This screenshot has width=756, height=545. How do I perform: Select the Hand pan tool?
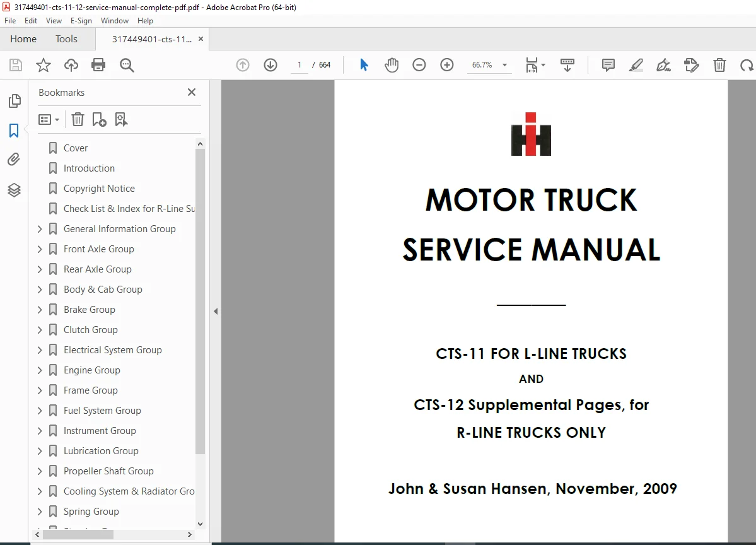[392, 64]
